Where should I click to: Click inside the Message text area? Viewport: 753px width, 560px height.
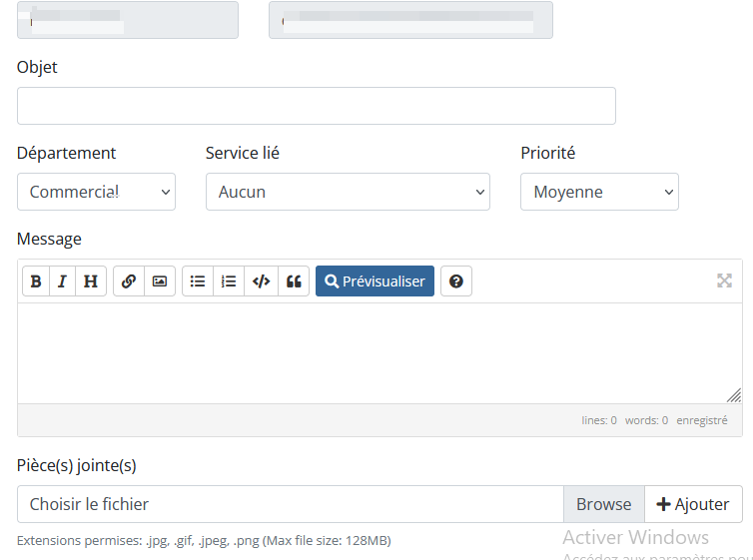(379, 353)
